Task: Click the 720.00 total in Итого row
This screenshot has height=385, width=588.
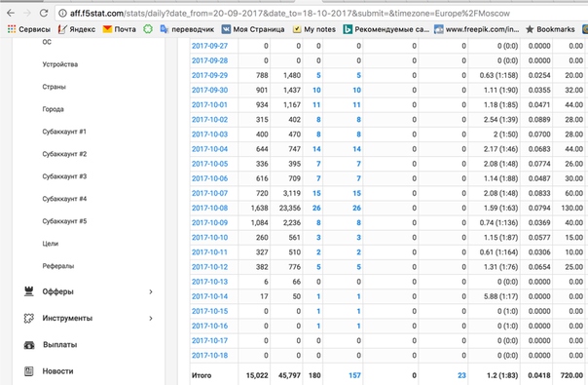Action: [x=571, y=375]
